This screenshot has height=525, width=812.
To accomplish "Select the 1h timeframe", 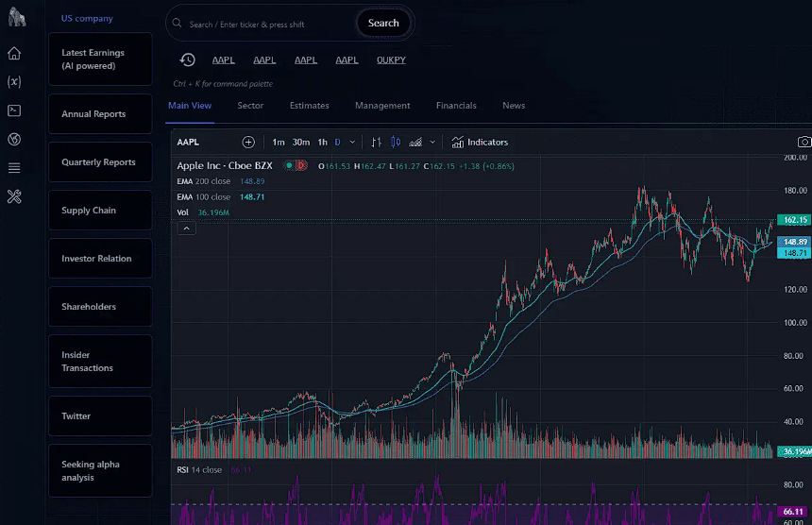I will pyautogui.click(x=322, y=142).
